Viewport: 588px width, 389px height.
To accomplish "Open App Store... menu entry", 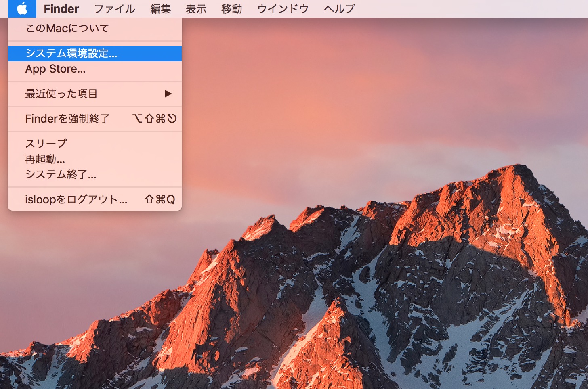I will click(x=95, y=69).
